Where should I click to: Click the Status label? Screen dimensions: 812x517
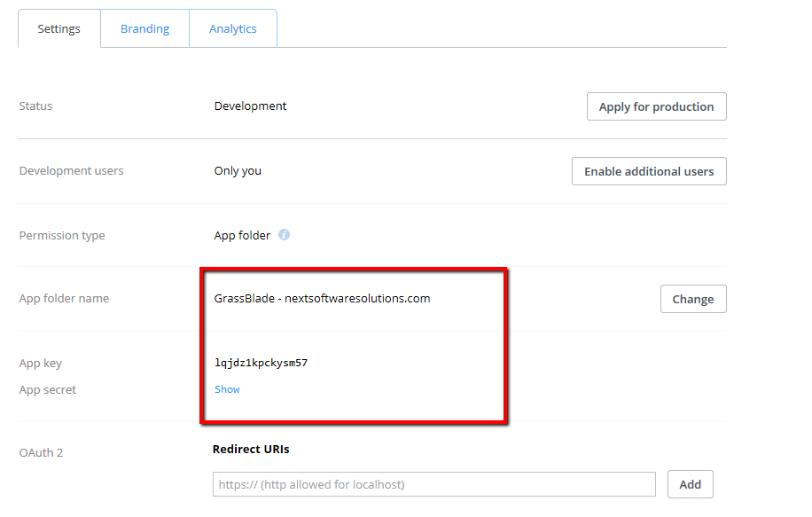(x=35, y=106)
